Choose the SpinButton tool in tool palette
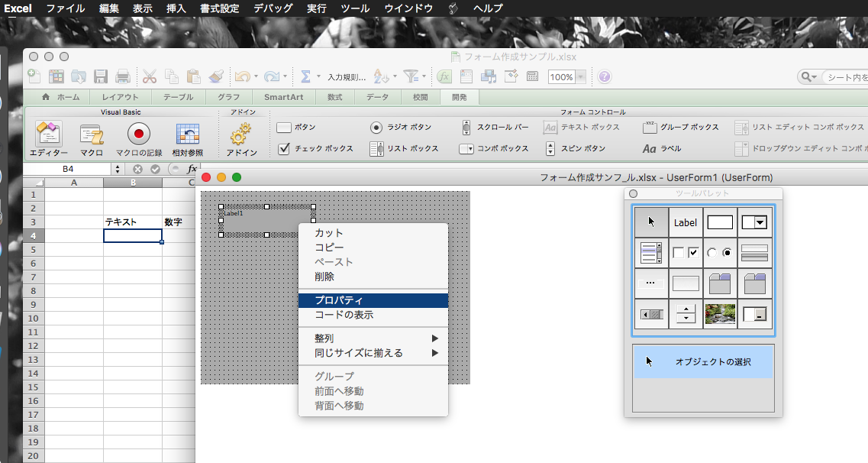The height and width of the screenshot is (463, 868). pos(686,314)
